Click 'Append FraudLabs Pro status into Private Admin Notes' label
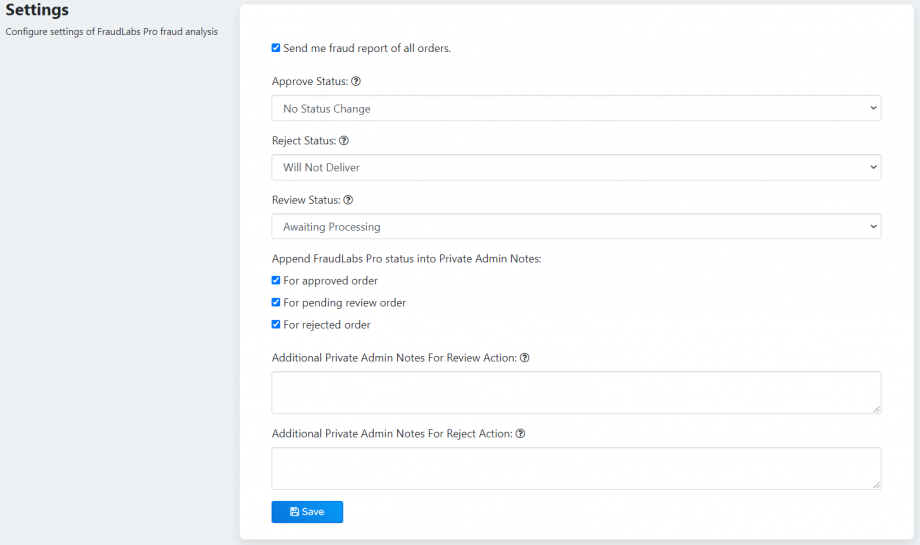This screenshot has height=545, width=920. 406,259
